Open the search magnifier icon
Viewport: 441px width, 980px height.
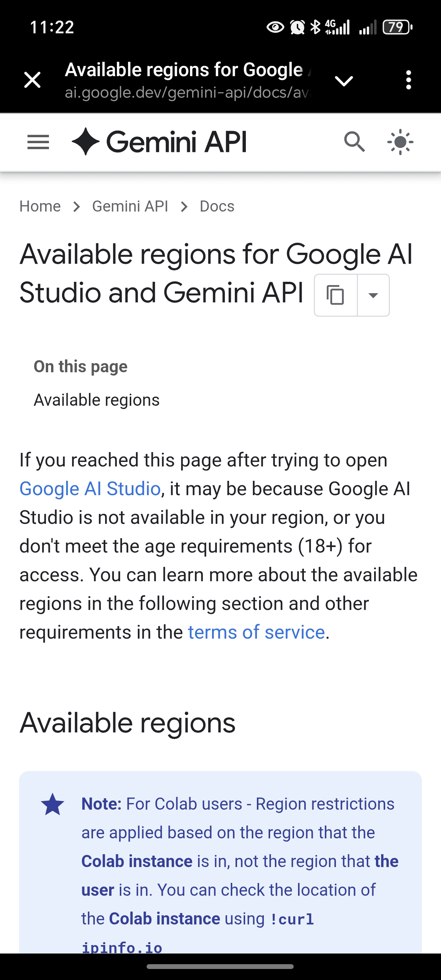click(x=354, y=142)
